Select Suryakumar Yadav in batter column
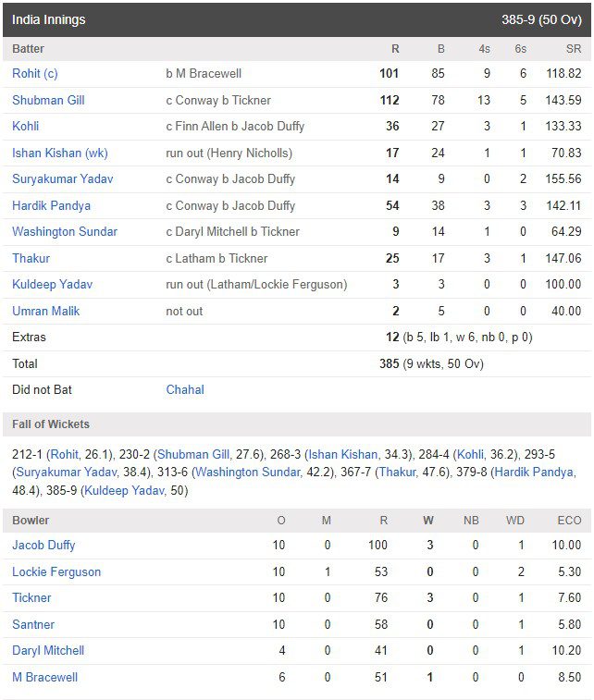Viewport: 594px width, 700px height. [x=63, y=179]
